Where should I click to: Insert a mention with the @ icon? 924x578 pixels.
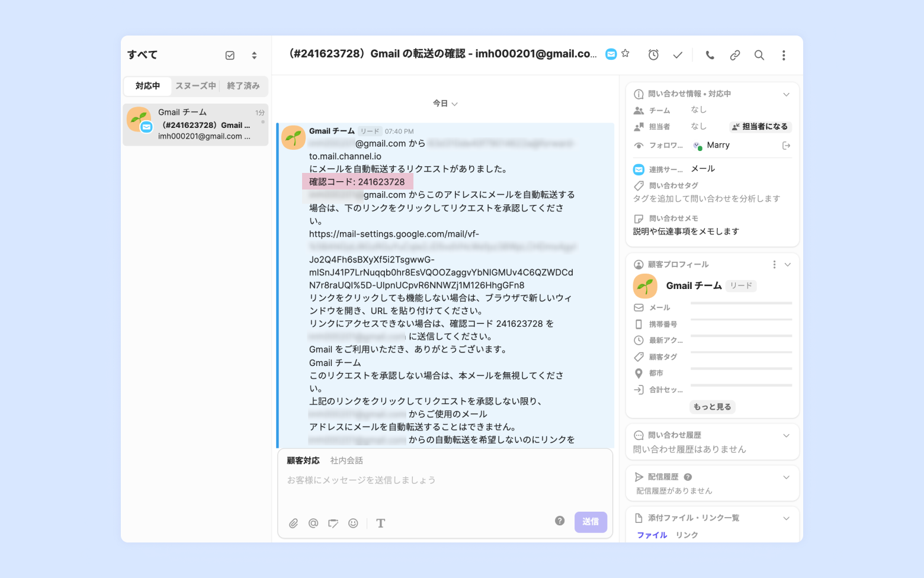pyautogui.click(x=313, y=524)
